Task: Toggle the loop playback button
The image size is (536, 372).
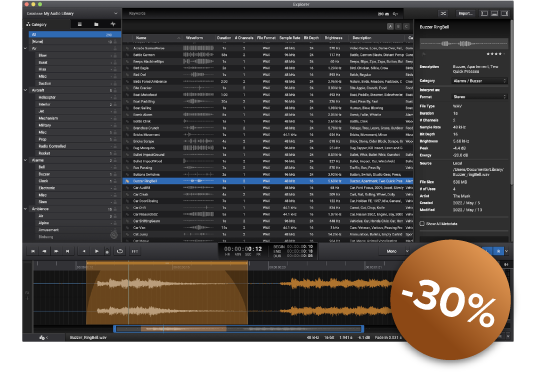Action: click(120, 251)
